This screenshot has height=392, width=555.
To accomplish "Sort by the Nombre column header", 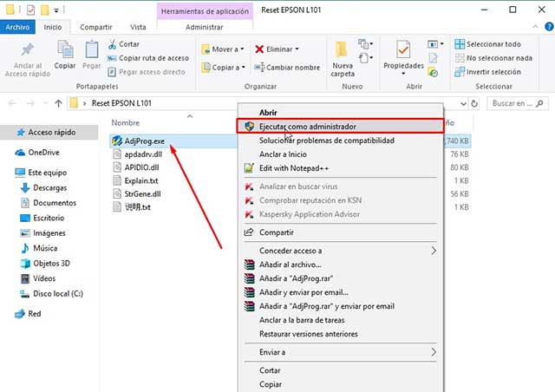I will point(125,123).
